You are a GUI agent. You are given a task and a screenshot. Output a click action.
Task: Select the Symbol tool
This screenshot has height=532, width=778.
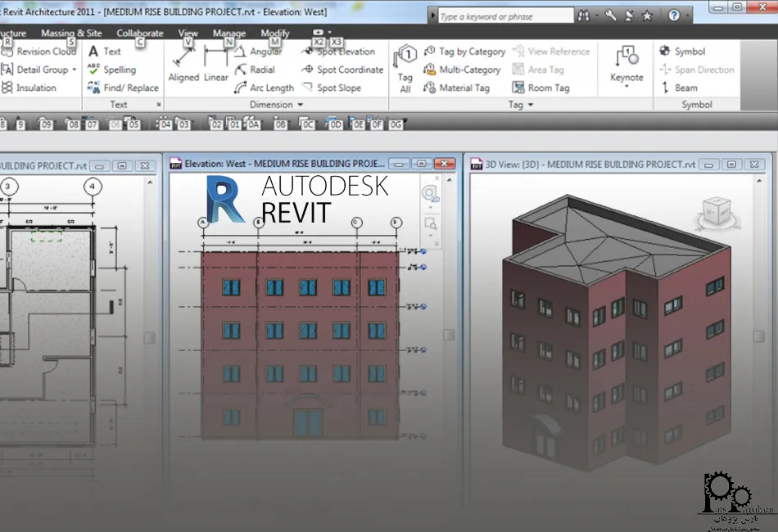click(x=682, y=52)
